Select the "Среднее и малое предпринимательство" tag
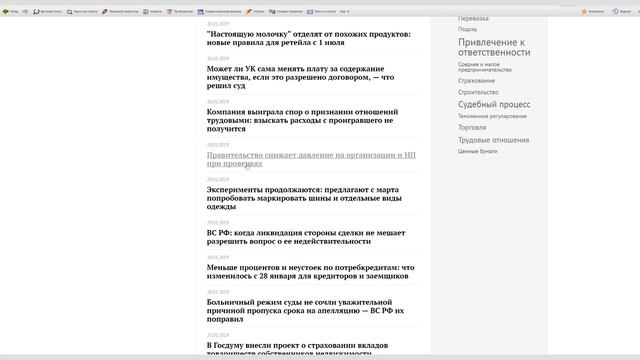Image resolution: width=640 pixels, height=360 pixels. pyautogui.click(x=484, y=67)
